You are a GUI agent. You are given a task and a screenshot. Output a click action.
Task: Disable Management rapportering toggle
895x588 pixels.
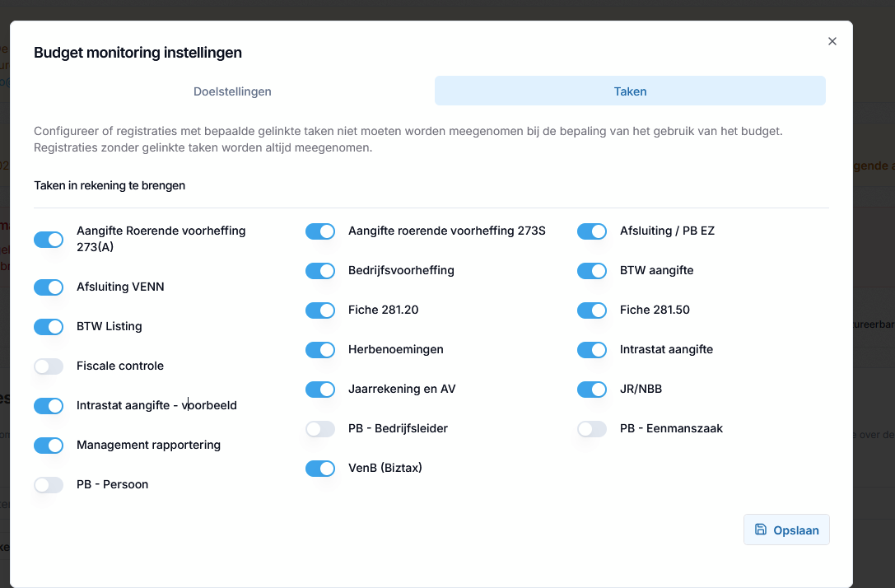tap(49, 446)
